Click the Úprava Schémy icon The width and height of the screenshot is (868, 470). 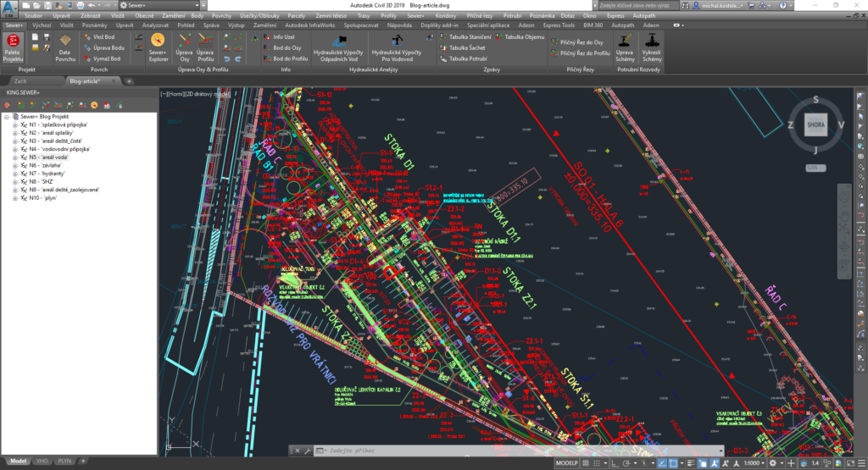625,47
